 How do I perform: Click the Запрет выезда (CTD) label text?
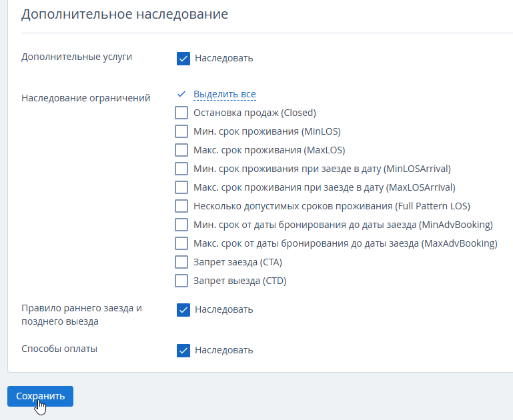coord(239,281)
